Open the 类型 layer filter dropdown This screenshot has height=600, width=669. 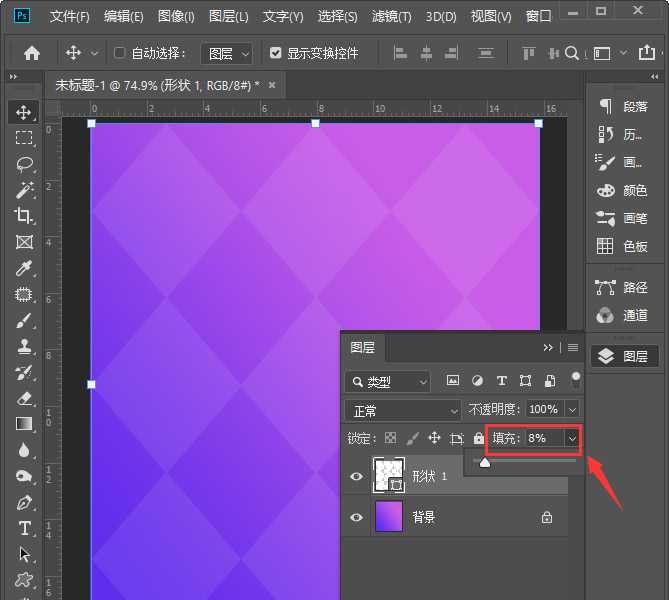387,381
